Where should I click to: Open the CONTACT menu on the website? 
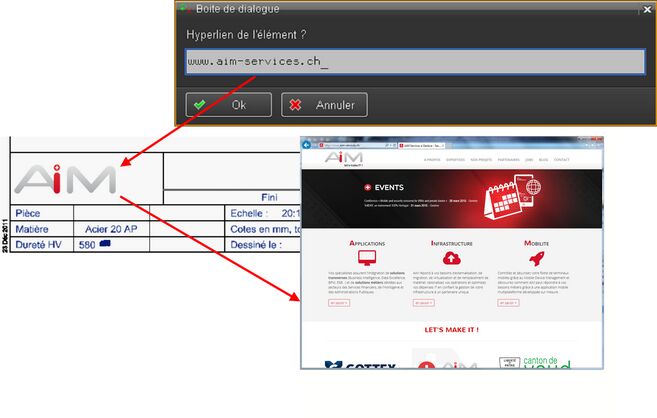561,160
